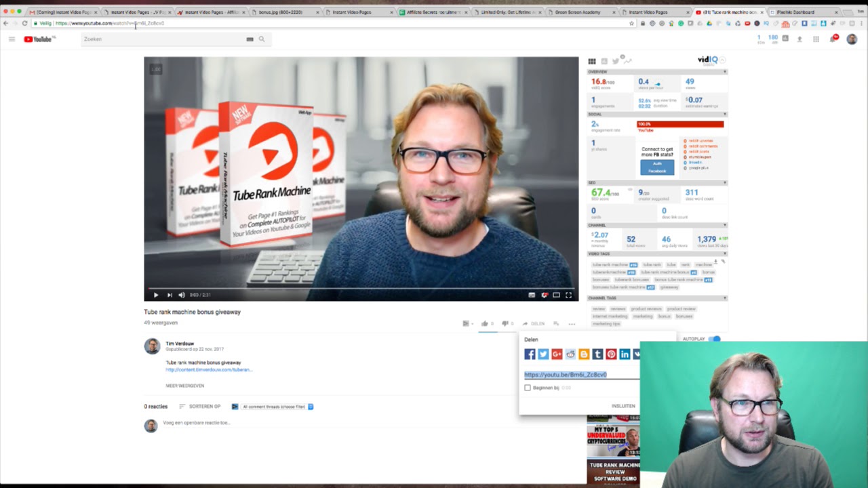Image resolution: width=868 pixels, height=488 pixels.
Task: Download video tags icon in vidIQ
Action: 715,261
